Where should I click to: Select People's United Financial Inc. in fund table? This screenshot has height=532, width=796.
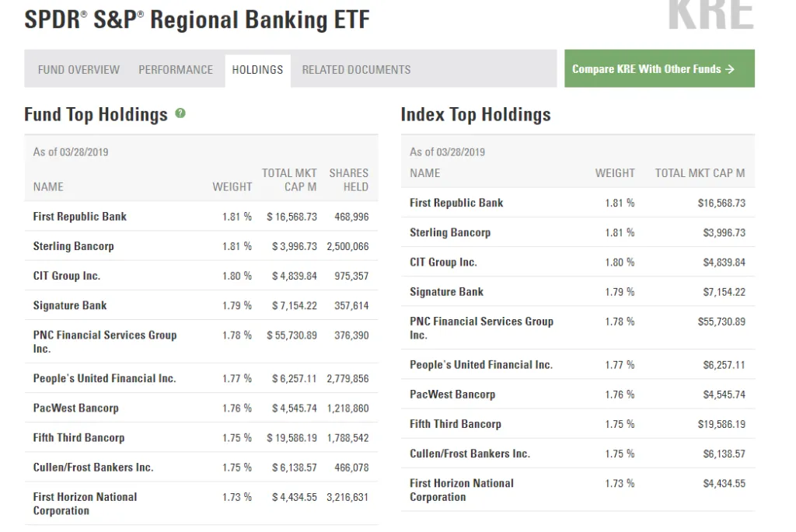point(104,379)
